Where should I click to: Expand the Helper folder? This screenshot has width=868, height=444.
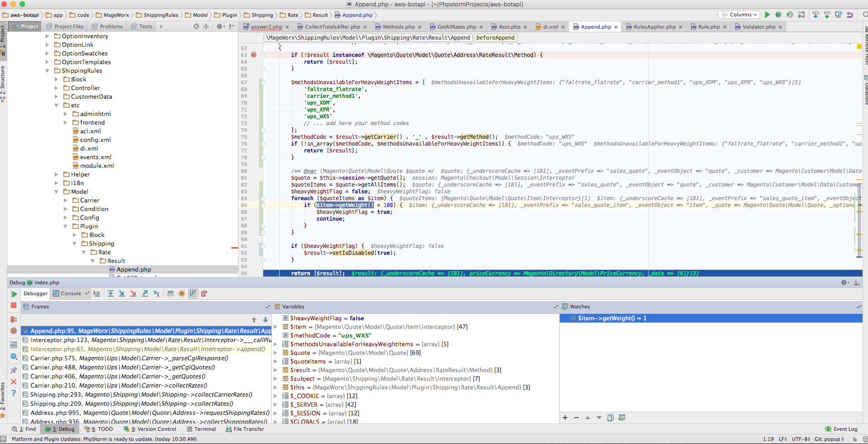(x=56, y=175)
